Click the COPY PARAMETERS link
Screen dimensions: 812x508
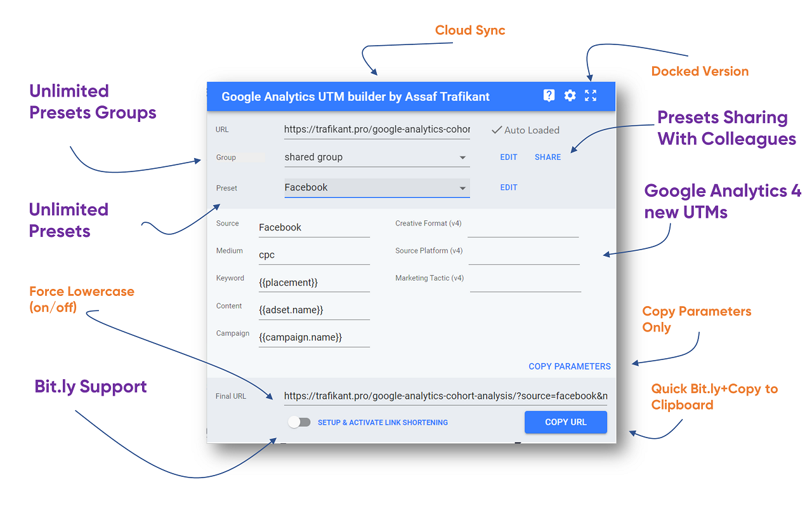pyautogui.click(x=569, y=366)
